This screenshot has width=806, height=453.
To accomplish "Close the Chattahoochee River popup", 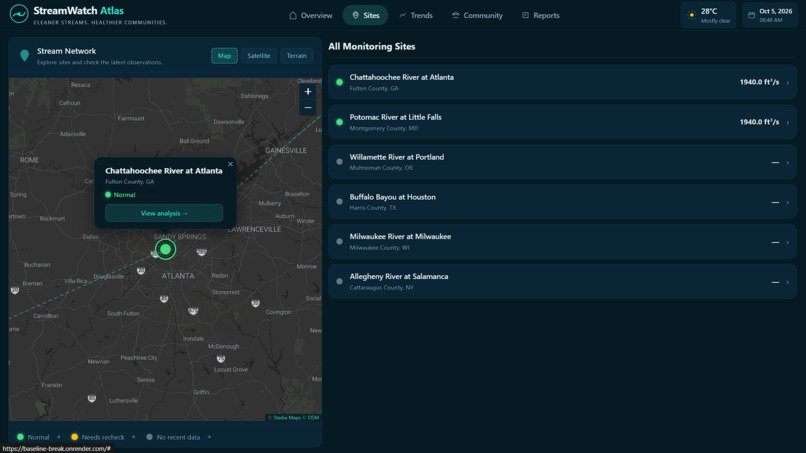I will click(x=230, y=164).
